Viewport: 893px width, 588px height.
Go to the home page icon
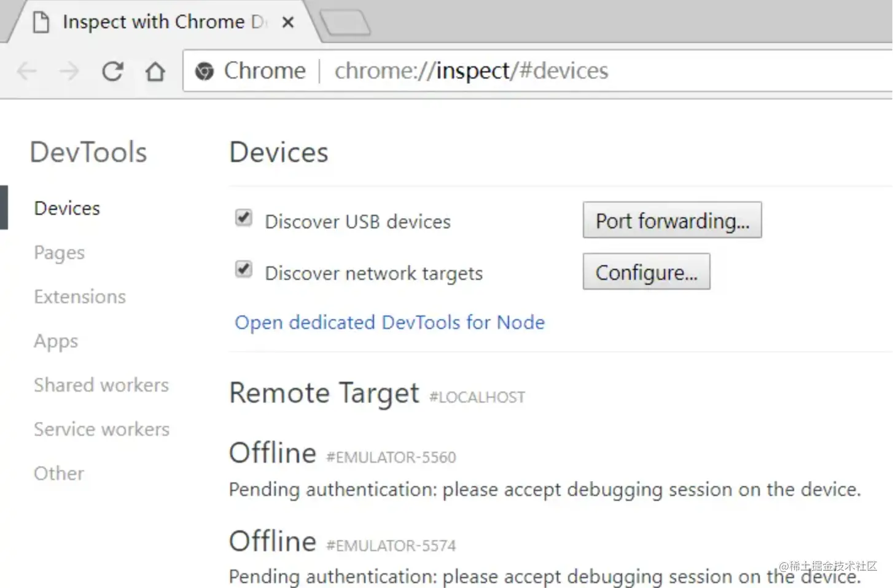155,71
